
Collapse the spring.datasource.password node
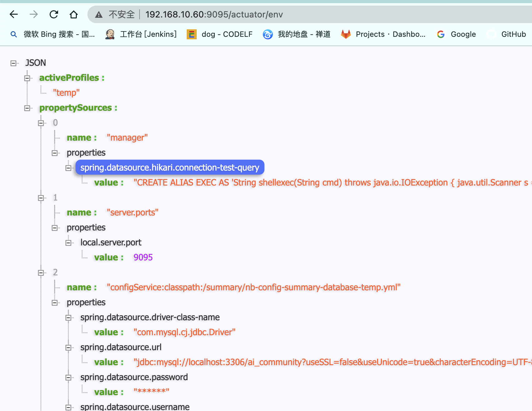pos(68,378)
